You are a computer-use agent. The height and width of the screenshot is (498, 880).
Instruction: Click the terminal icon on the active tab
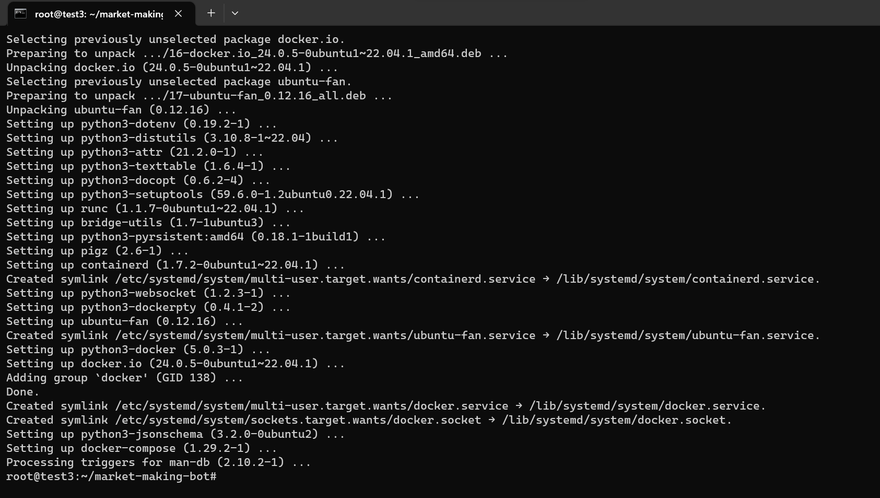click(x=20, y=13)
